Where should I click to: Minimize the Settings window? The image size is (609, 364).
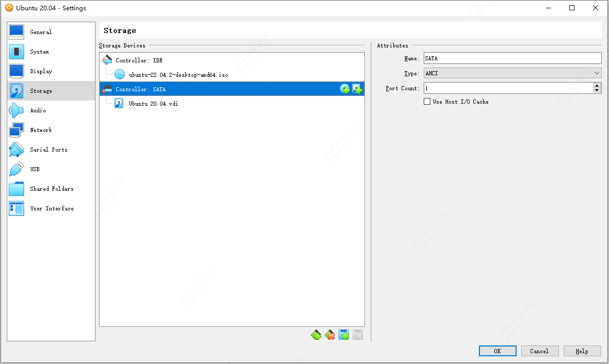click(549, 8)
